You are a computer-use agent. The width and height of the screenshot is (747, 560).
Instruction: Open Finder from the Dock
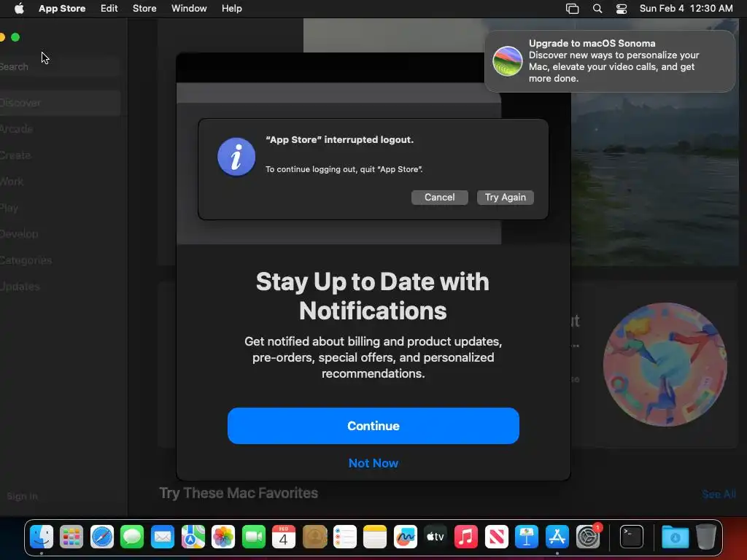(42, 537)
